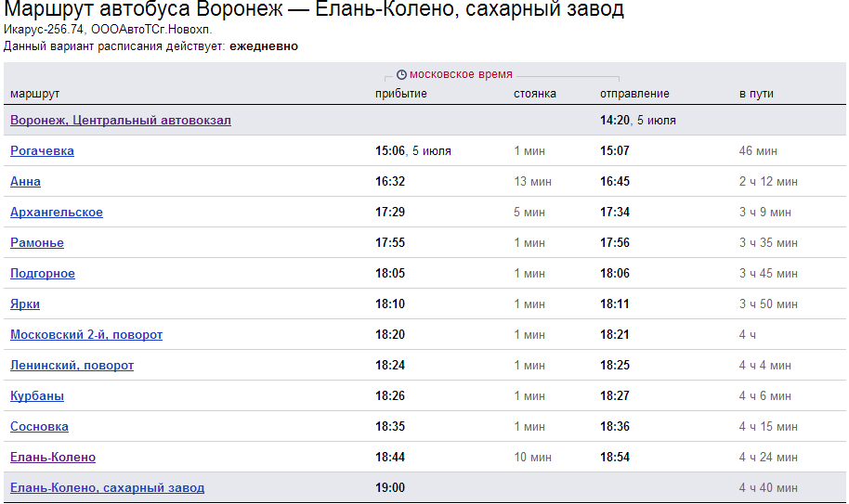Open the Ярки stop link
Image resolution: width=849 pixels, height=504 pixels.
pos(25,304)
